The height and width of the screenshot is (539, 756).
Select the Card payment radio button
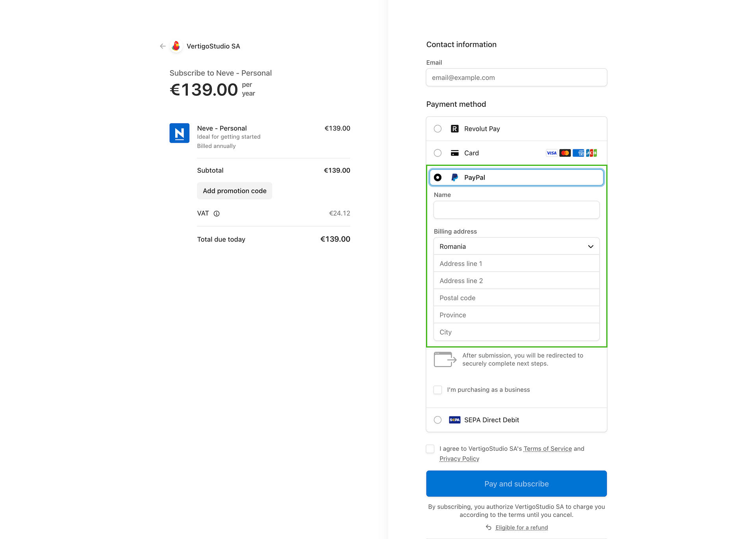[x=437, y=153]
